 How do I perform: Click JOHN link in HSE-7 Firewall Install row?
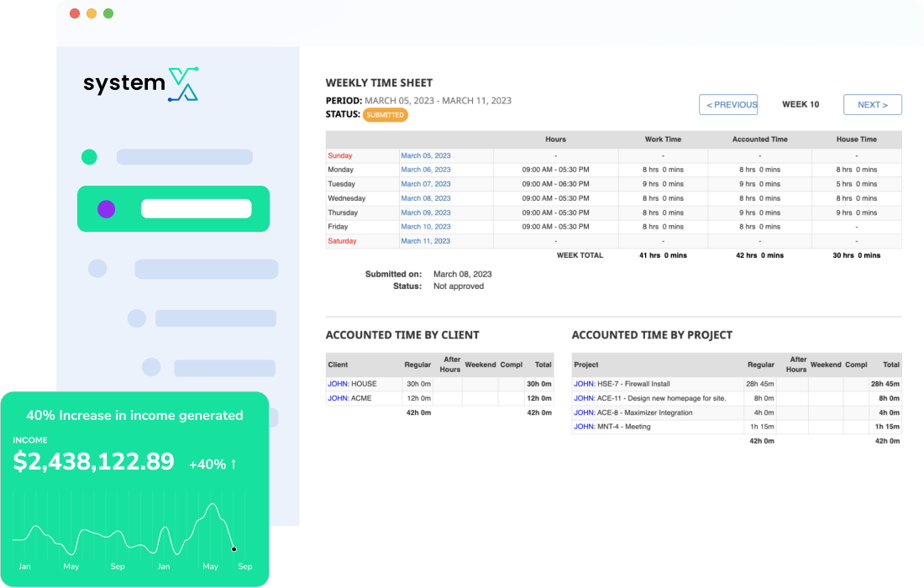[x=585, y=384]
